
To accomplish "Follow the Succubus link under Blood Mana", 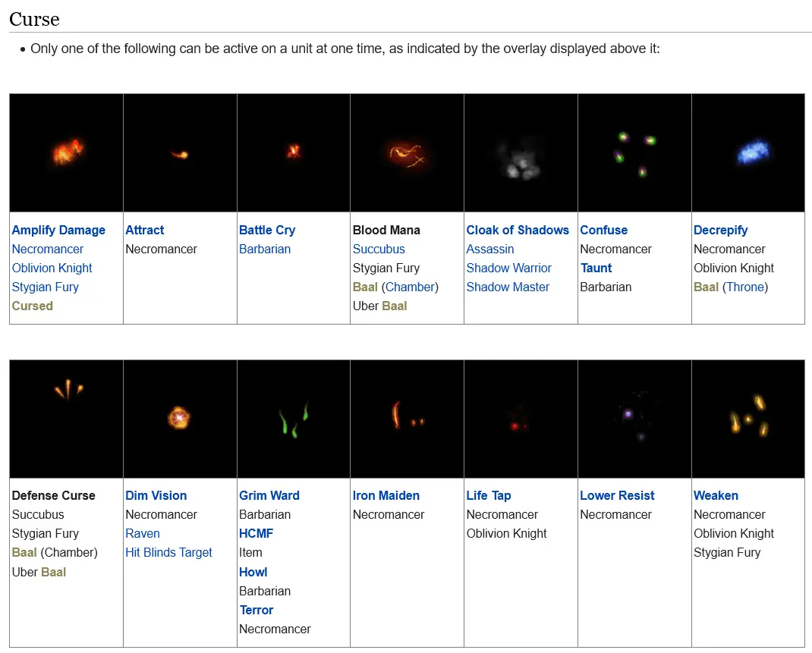I will 379,249.
